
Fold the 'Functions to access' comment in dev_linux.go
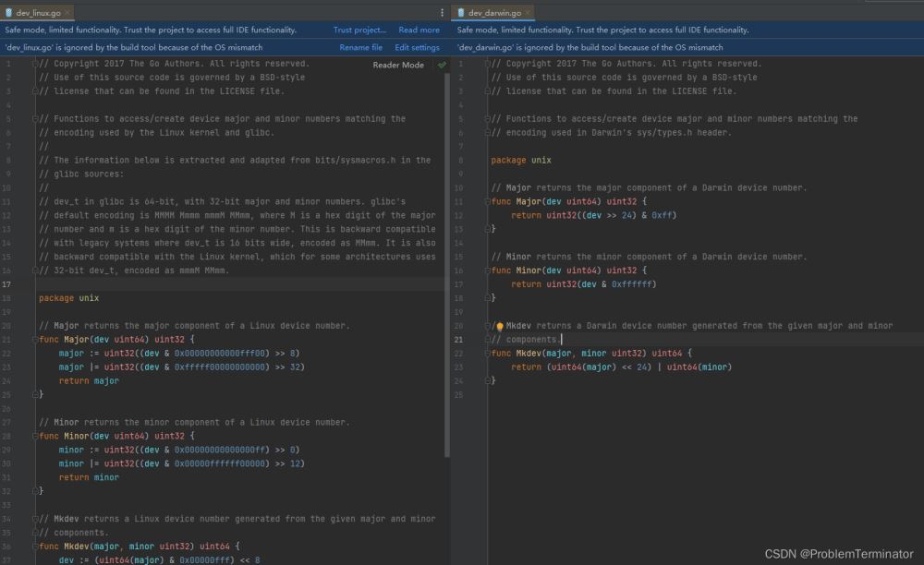coord(35,119)
